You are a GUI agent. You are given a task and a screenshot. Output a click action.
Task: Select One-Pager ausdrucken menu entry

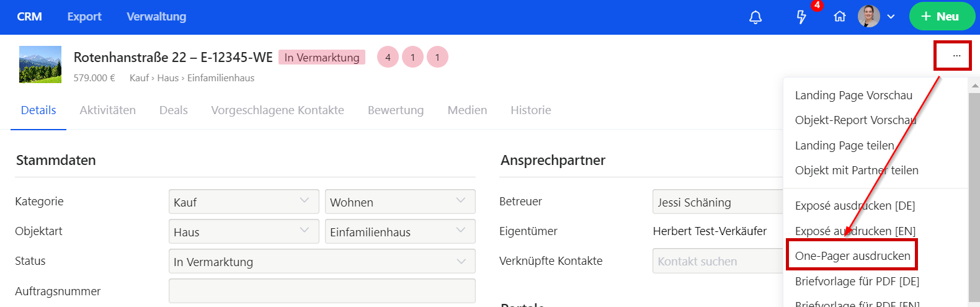852,256
